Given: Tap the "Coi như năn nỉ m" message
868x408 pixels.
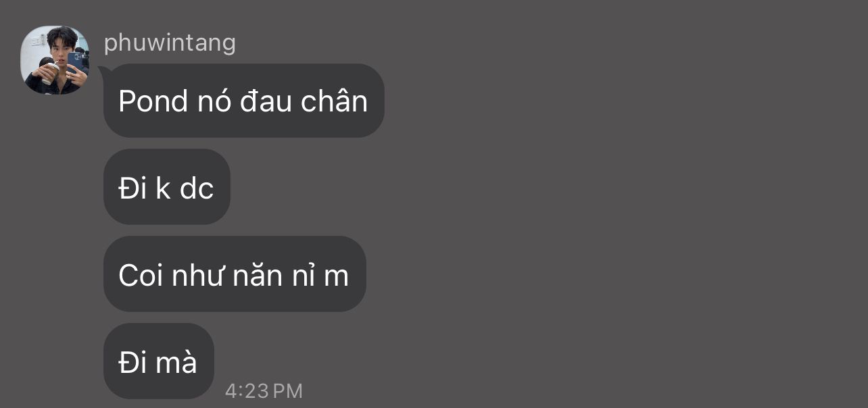Looking at the screenshot, I should (234, 274).
